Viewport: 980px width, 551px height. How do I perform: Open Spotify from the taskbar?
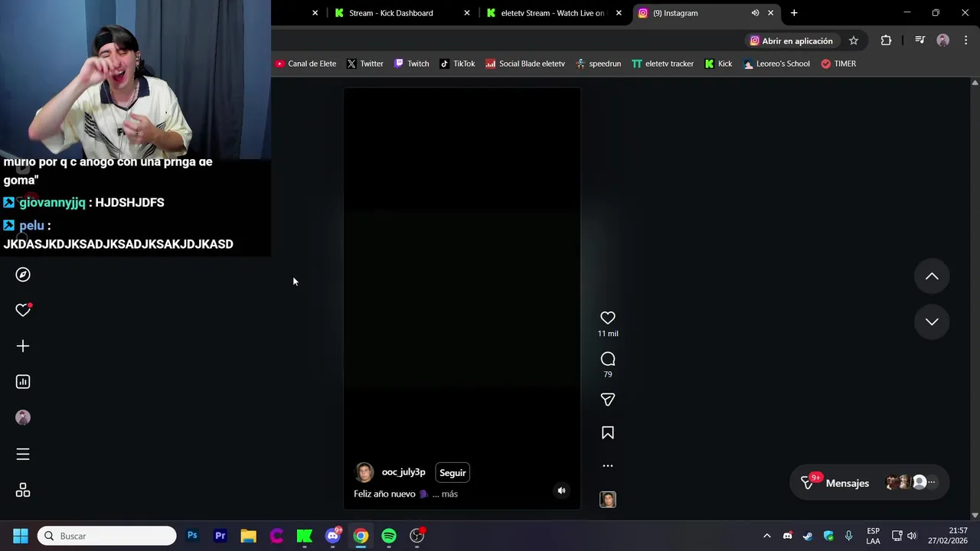pos(389,536)
